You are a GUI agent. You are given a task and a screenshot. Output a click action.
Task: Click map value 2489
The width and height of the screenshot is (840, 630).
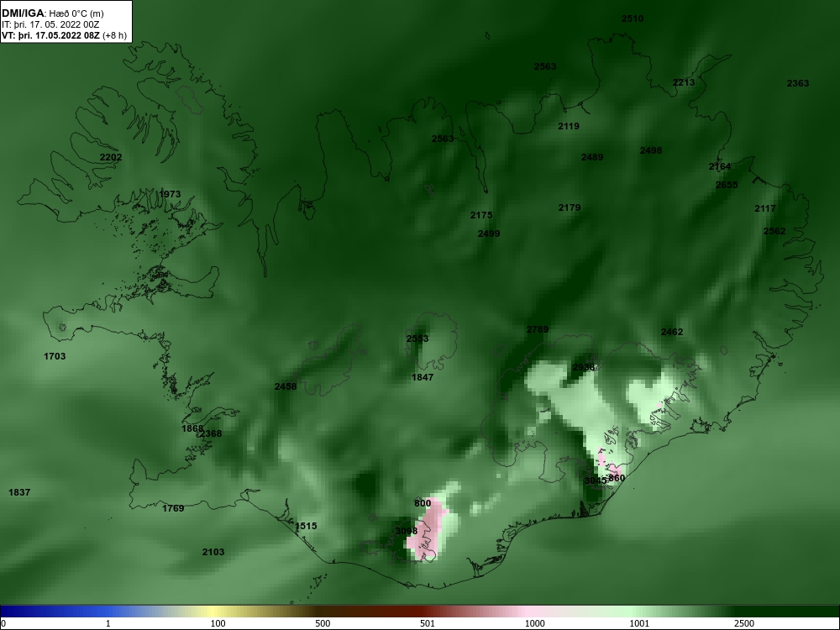coord(592,157)
